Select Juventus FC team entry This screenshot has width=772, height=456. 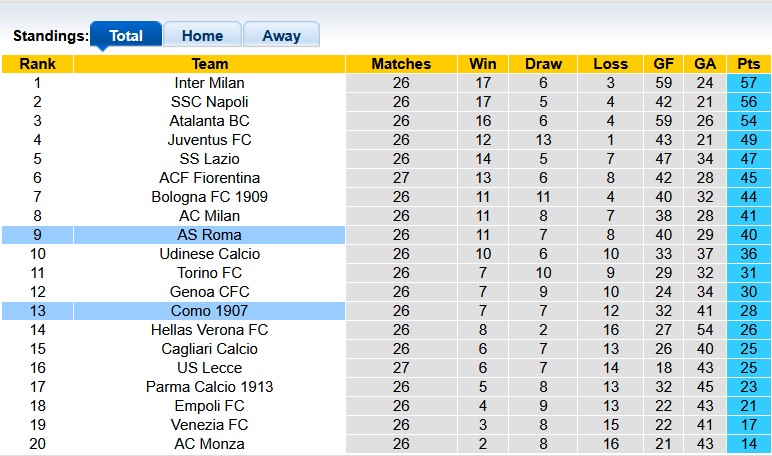209,140
